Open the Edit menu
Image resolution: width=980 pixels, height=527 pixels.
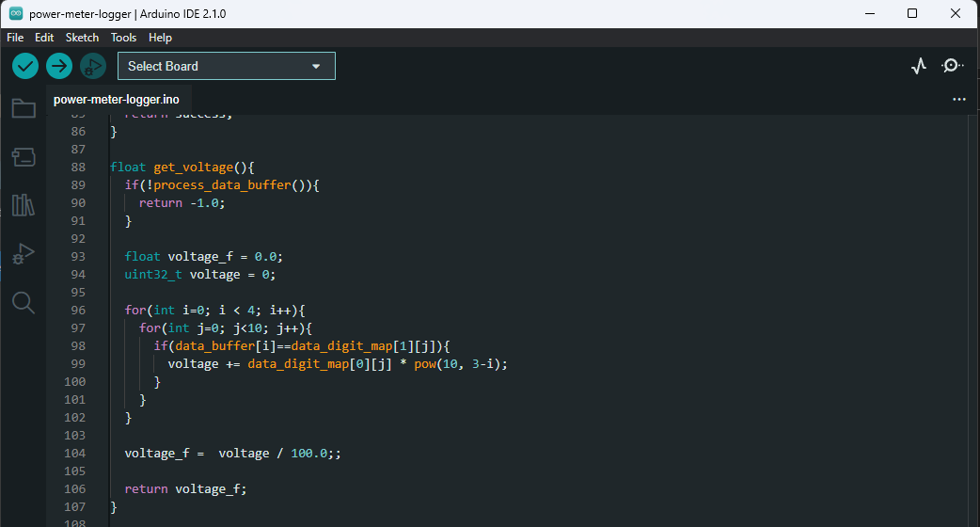44,38
